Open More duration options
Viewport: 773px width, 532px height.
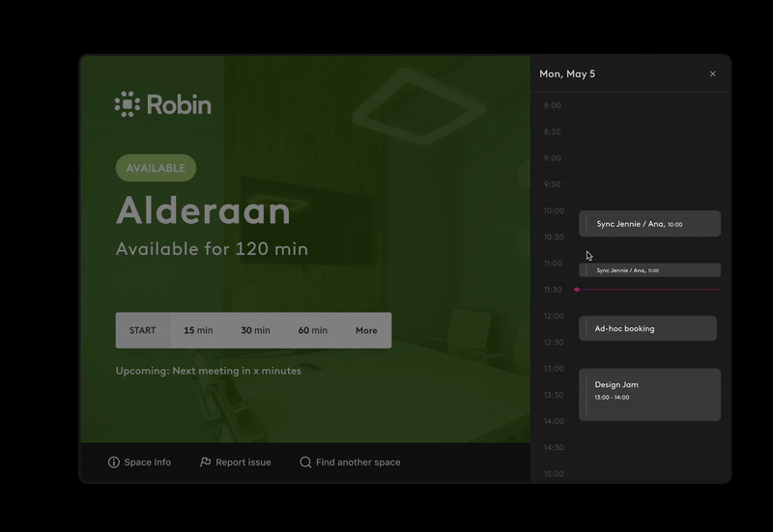point(366,330)
